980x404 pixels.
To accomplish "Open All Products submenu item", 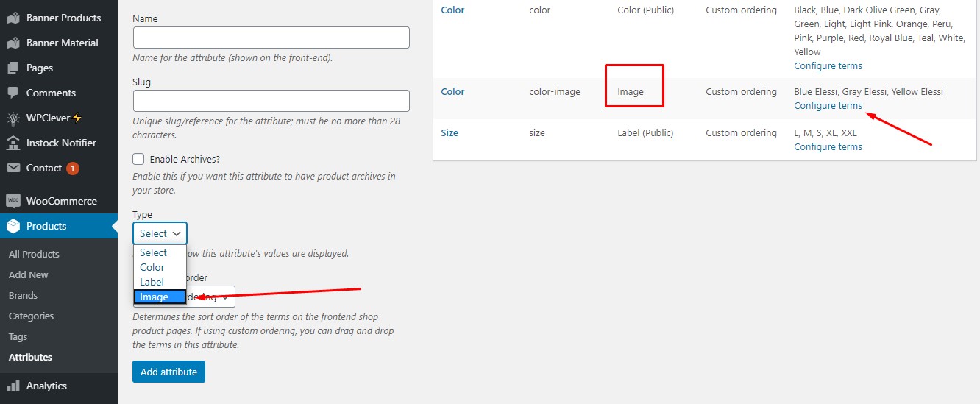I will [x=34, y=254].
